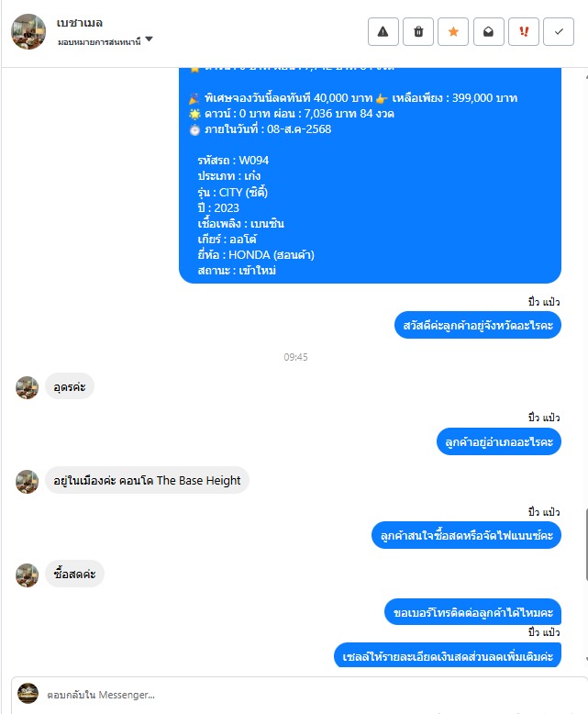Select the ขอเบอร์โทรติดต่อลูกค้าได้ไหมคะ sent message
The width and height of the screenshot is (588, 714).
(472, 612)
